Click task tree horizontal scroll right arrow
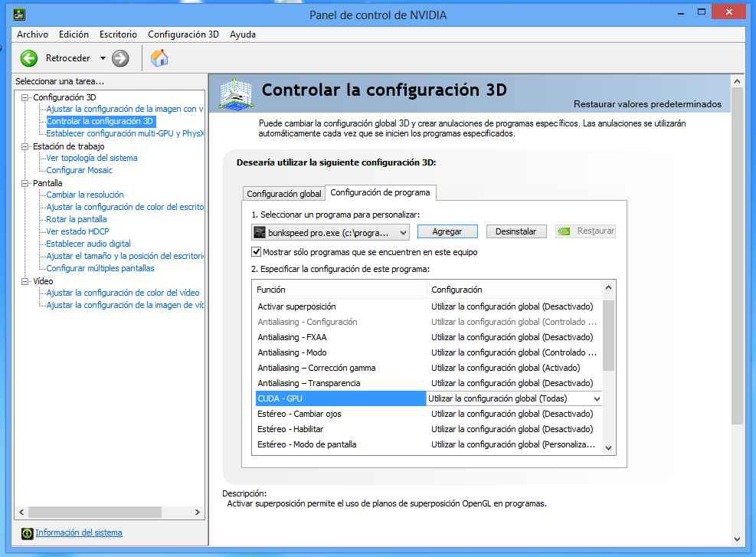756x557 pixels. [197, 512]
